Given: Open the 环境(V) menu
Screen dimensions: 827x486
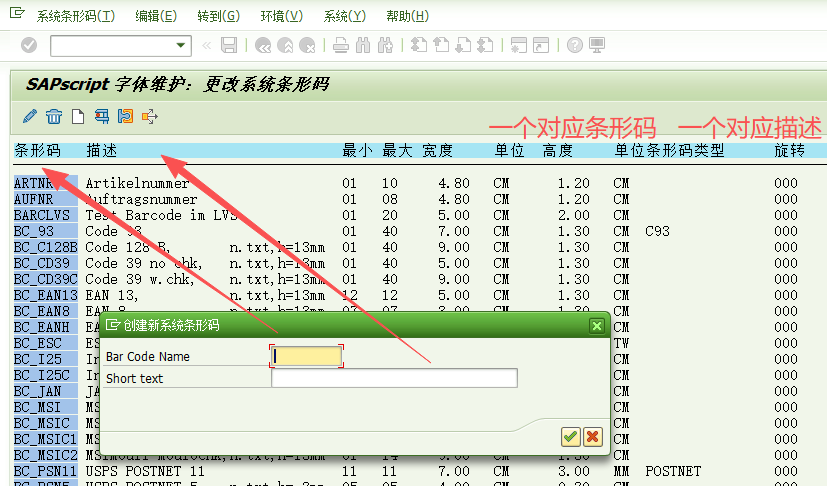Looking at the screenshot, I should 282,16.
